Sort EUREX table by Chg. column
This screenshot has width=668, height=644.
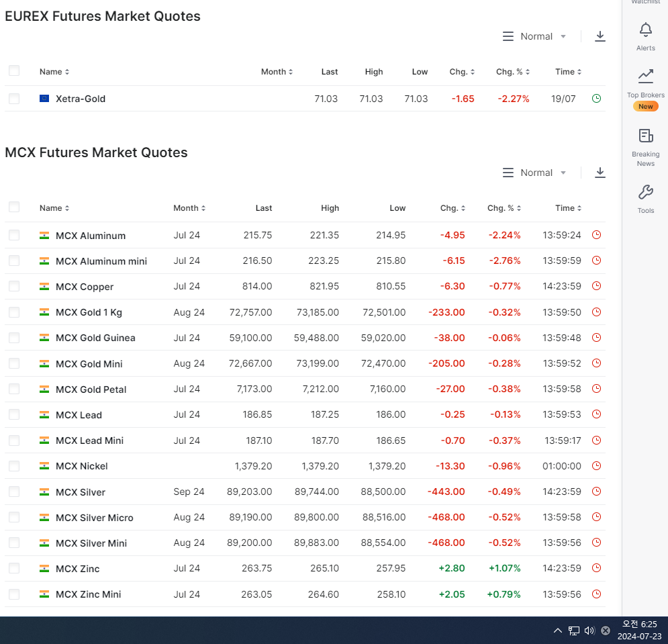tap(462, 72)
